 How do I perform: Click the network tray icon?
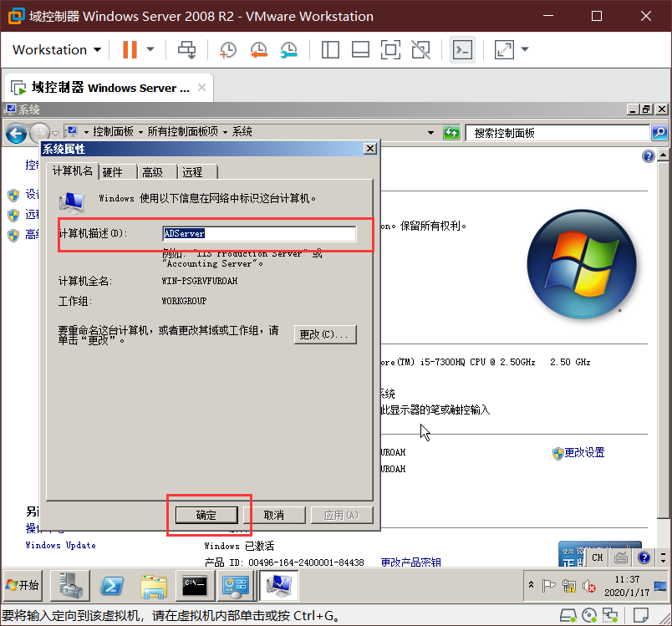(568, 585)
